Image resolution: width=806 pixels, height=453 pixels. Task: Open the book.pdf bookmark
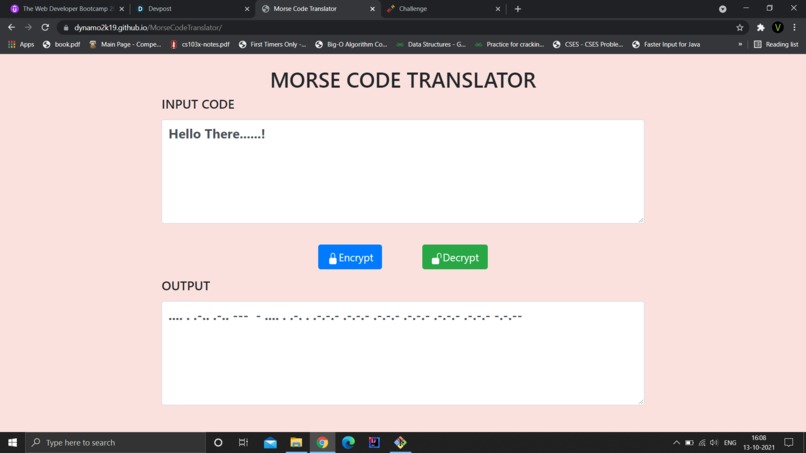[61, 45]
